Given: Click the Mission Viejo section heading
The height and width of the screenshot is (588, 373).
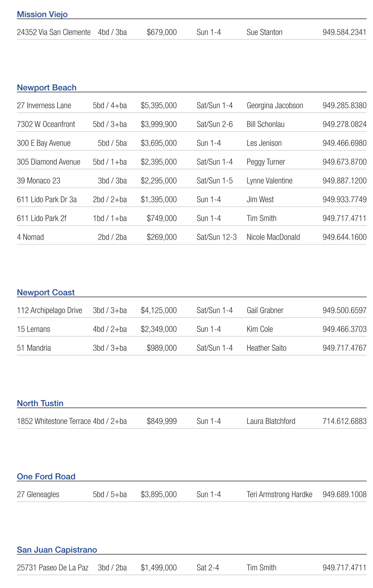Looking at the screenshot, I should pyautogui.click(x=42, y=14).
